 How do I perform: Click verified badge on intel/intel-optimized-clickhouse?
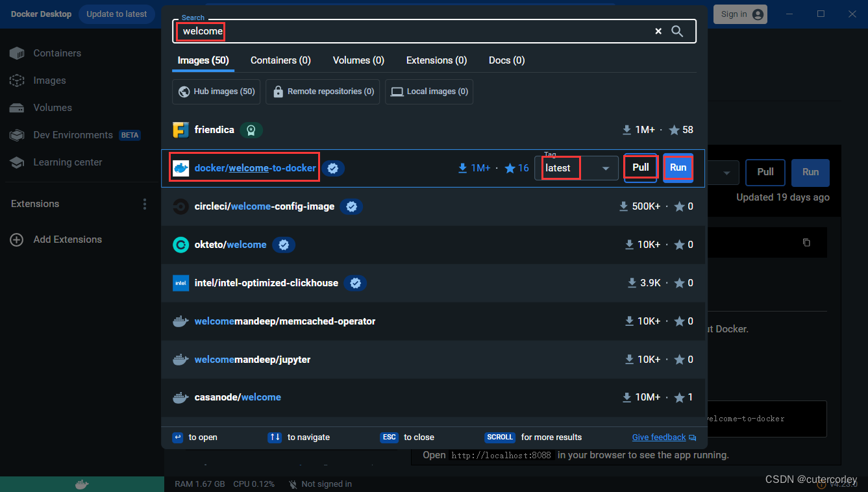[355, 283]
